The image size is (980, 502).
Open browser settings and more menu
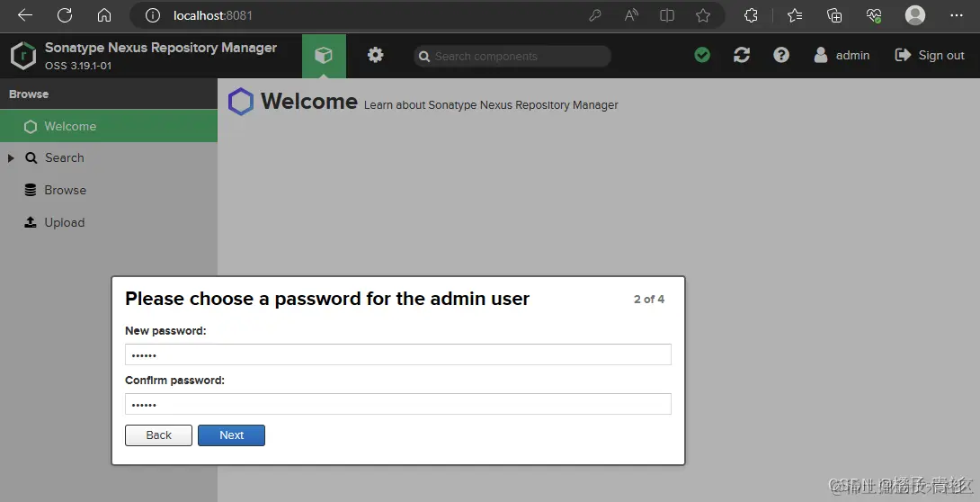coord(957,15)
